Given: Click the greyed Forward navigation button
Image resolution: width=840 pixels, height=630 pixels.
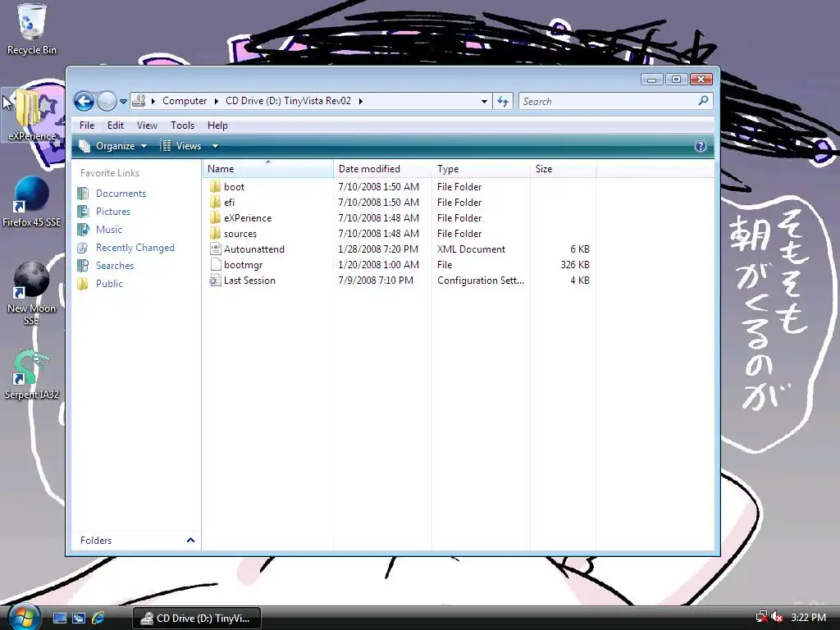Looking at the screenshot, I should click(107, 101).
